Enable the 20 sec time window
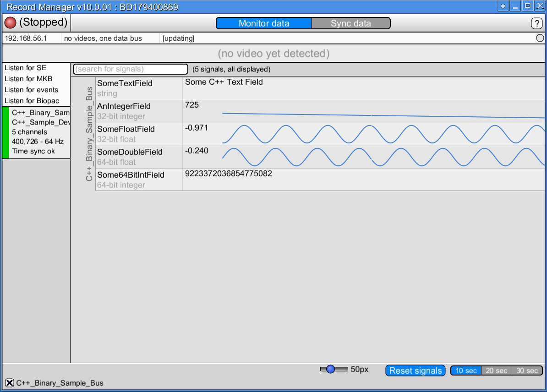Viewport: 547px width, 392px height. 497,370
